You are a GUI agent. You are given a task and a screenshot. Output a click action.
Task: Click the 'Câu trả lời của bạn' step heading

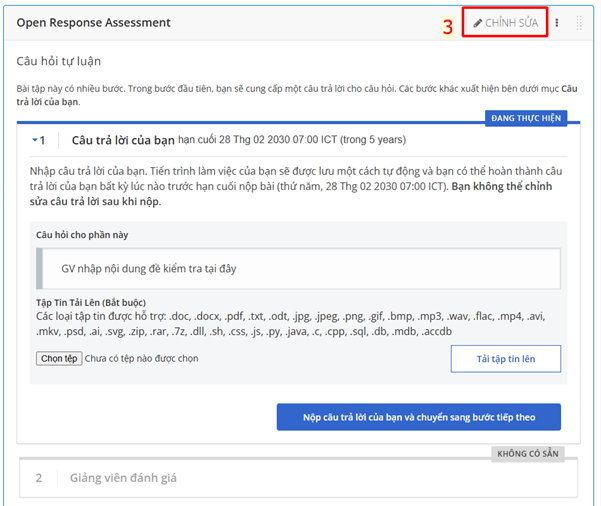[x=123, y=140]
